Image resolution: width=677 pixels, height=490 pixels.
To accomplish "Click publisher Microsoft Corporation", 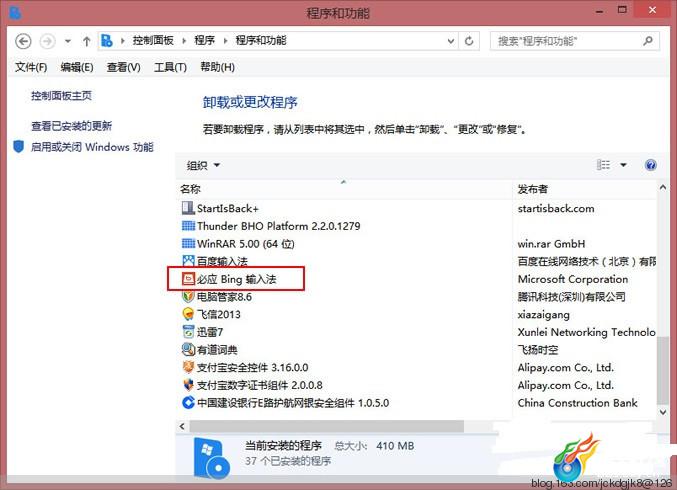I will click(573, 279).
